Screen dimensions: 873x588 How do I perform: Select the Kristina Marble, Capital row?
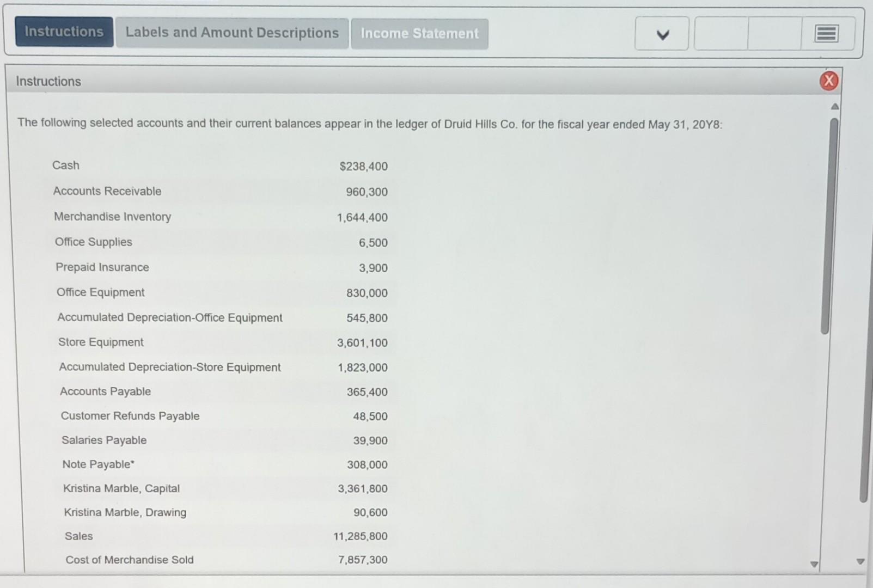(121, 488)
